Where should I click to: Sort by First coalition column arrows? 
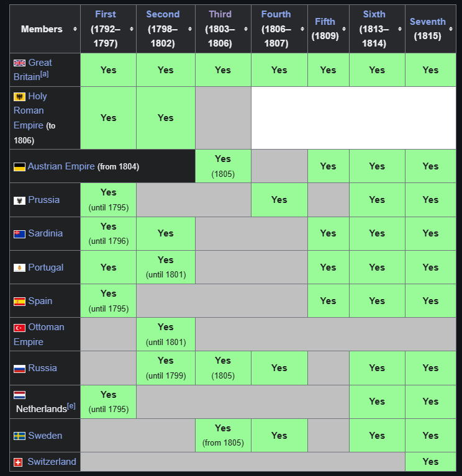click(x=131, y=29)
